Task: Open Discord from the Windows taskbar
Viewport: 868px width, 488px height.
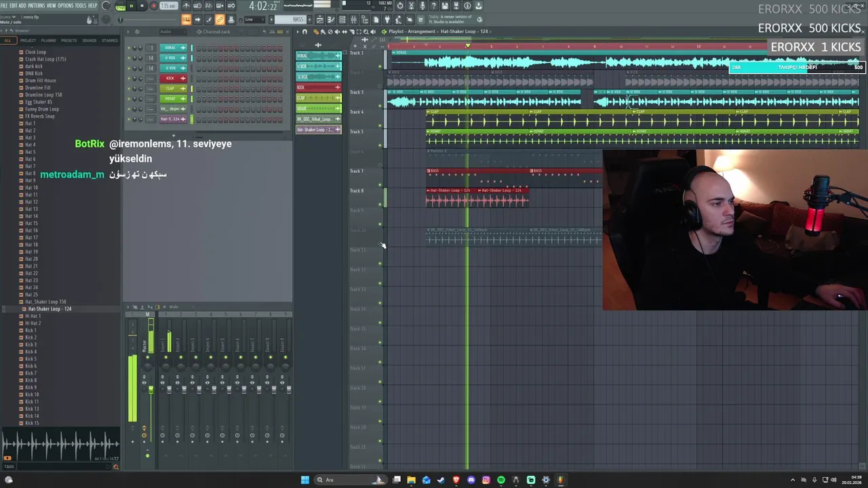Action: pos(471,480)
